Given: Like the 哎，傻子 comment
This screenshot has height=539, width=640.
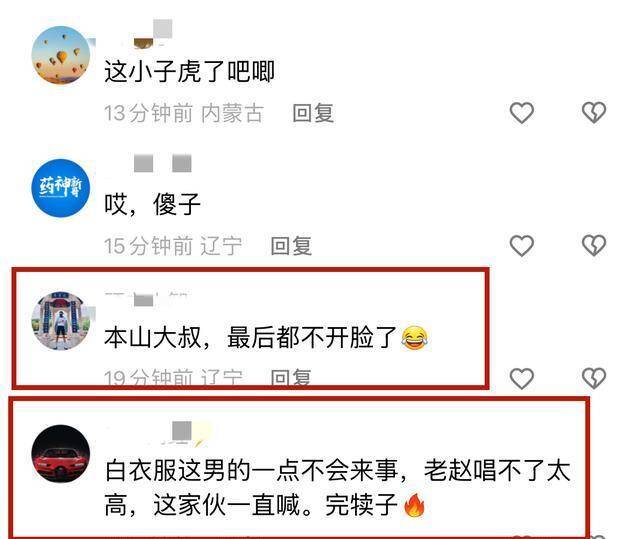Looking at the screenshot, I should 522,245.
